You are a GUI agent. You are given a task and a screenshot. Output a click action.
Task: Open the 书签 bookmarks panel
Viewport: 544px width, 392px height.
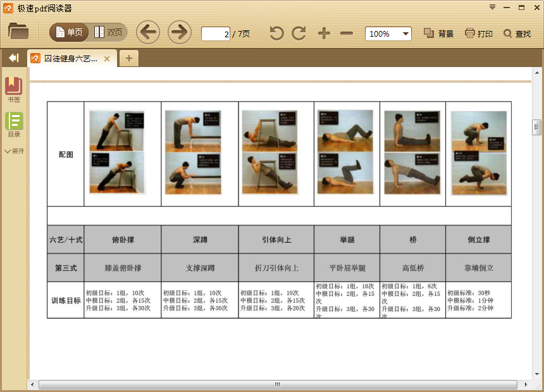[x=14, y=90]
